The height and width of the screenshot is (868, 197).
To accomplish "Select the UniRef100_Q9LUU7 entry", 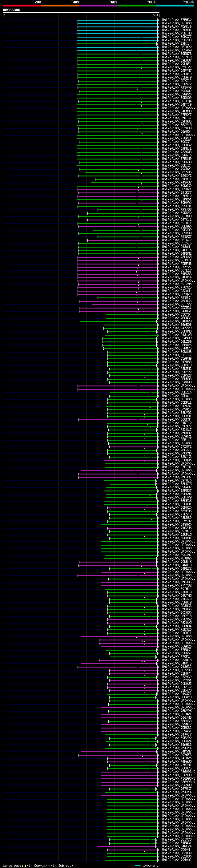I will click(x=177, y=60).
